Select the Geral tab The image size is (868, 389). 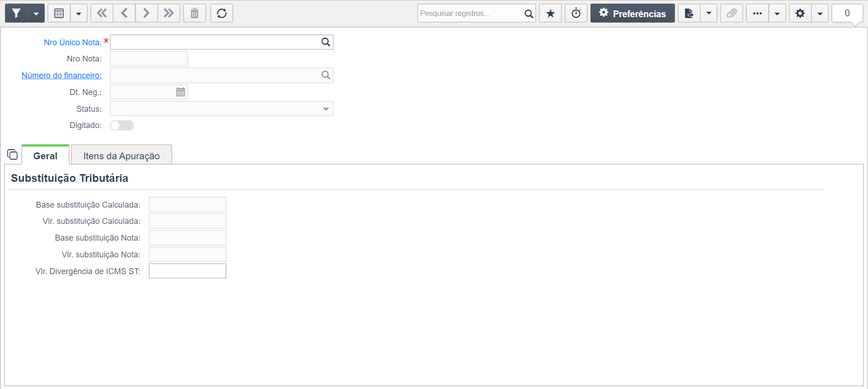pos(45,156)
